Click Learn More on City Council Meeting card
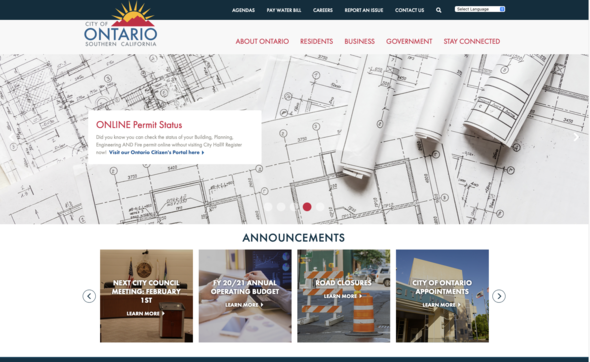Screen dimensions: 590x362 click(145, 313)
